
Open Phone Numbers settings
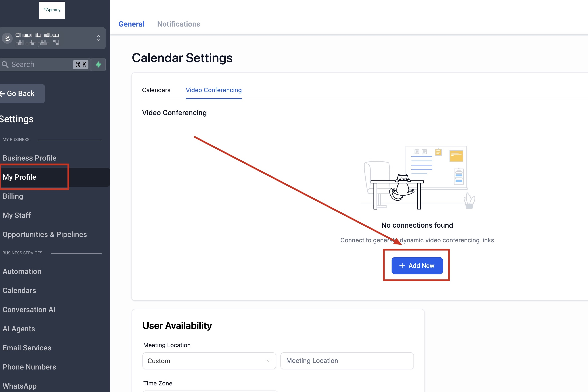point(29,367)
